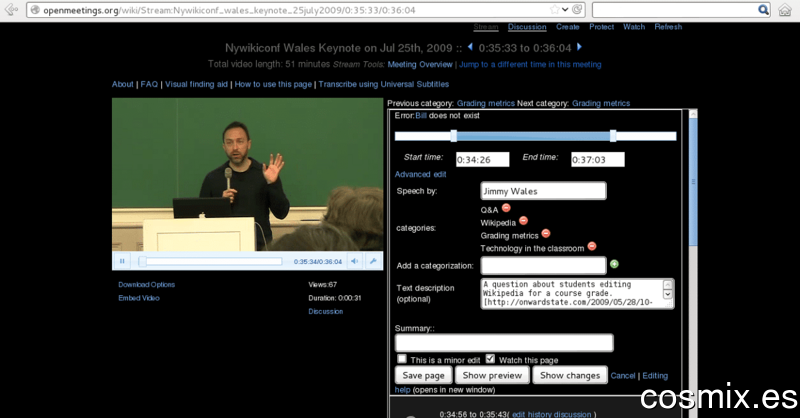Mute the video with speaker icon
The width and height of the screenshot is (800, 418).
tap(355, 261)
